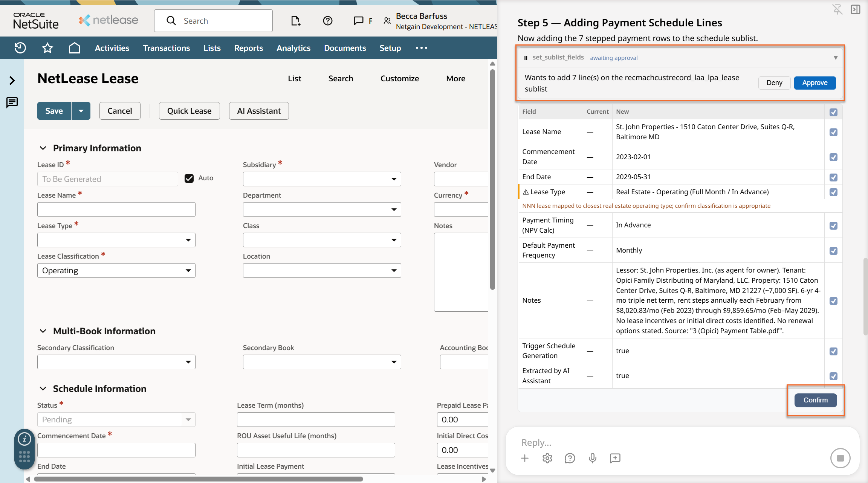Expand the left navigation sidebar arrow
This screenshot has width=868, height=483.
pyautogui.click(x=12, y=81)
